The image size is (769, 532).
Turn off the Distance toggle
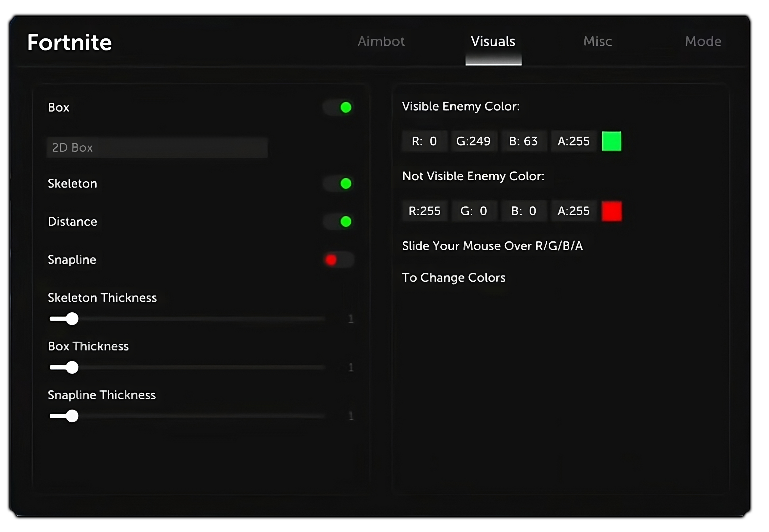coord(339,221)
